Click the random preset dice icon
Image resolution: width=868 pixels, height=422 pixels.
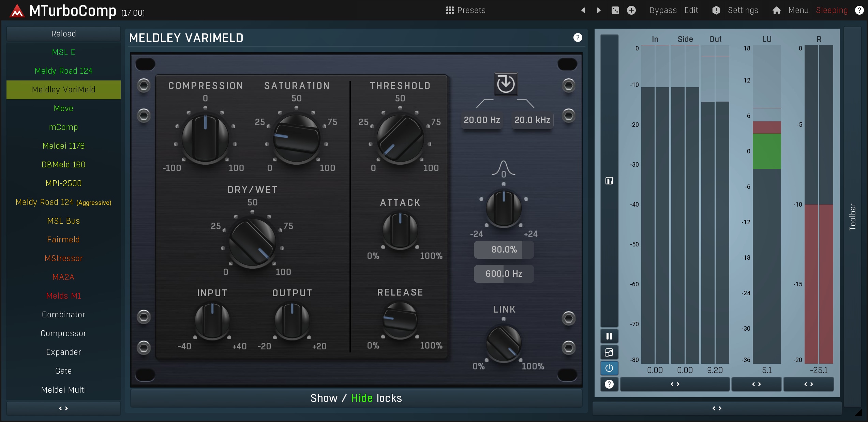tap(615, 10)
